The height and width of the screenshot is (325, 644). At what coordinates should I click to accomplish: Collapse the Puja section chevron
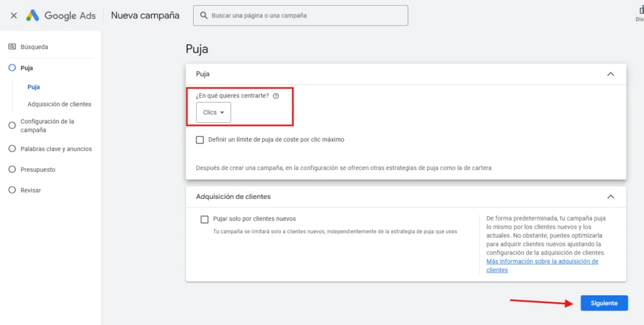click(609, 74)
